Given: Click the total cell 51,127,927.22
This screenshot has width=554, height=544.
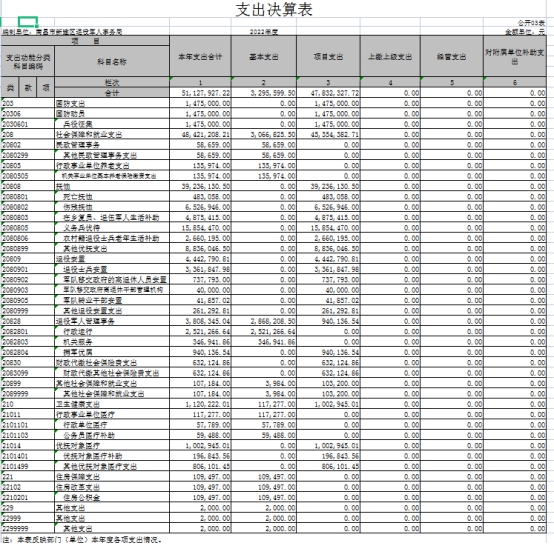Looking at the screenshot, I should tap(200, 93).
